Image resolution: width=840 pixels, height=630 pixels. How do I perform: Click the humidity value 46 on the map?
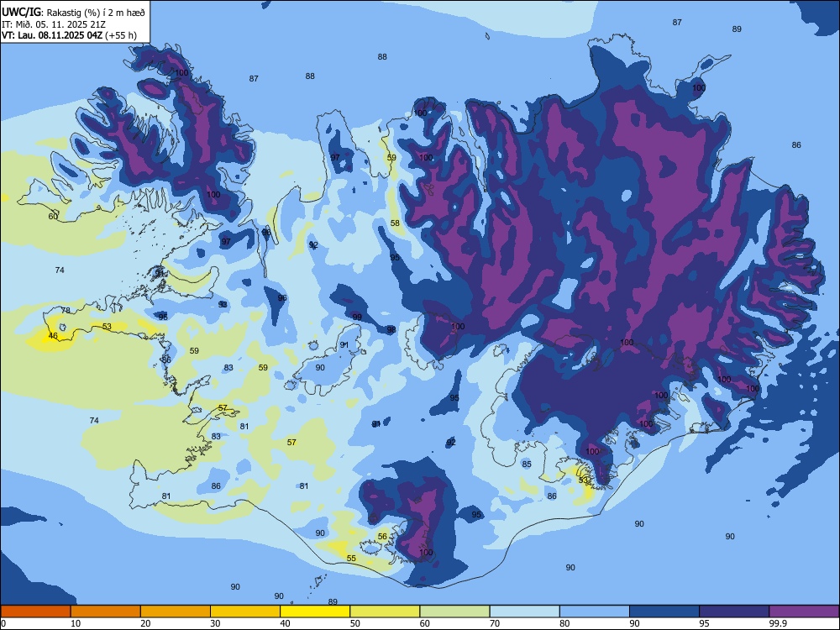point(52,336)
